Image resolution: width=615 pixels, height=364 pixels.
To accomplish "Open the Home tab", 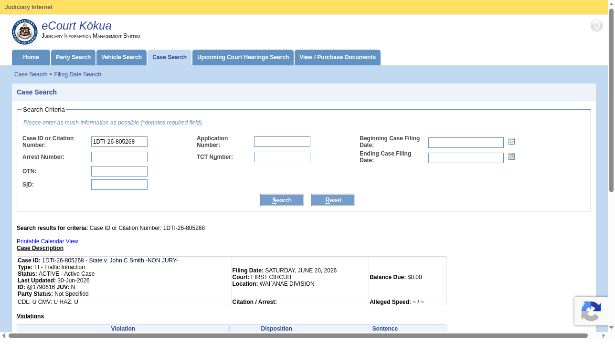I will coord(31,57).
